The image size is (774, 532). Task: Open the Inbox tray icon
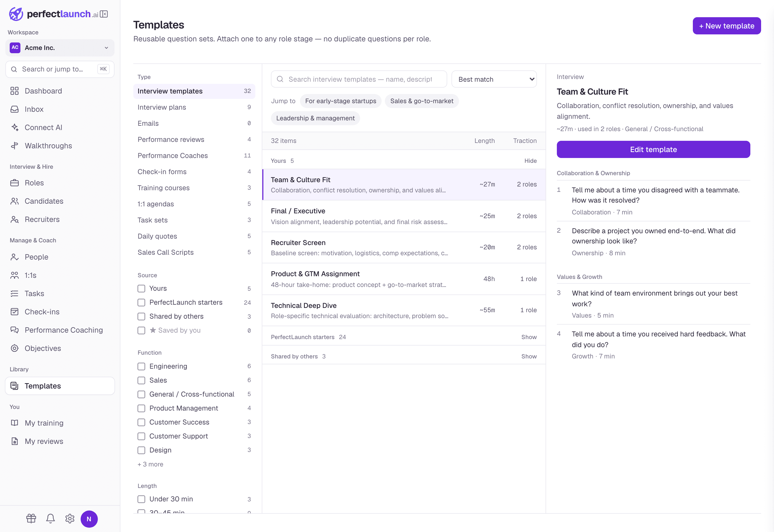pos(14,109)
